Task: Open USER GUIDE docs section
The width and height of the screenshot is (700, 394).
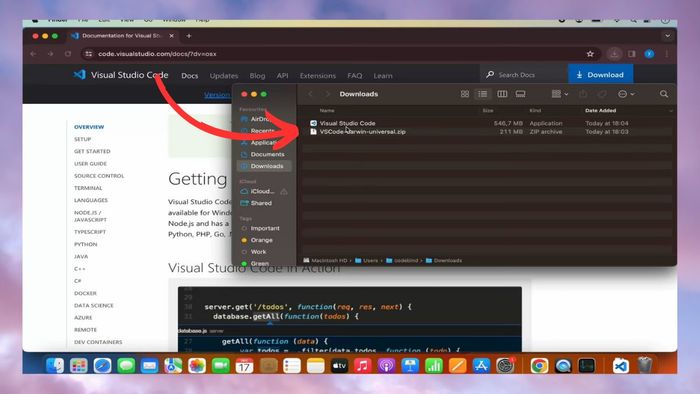Action: (90, 164)
